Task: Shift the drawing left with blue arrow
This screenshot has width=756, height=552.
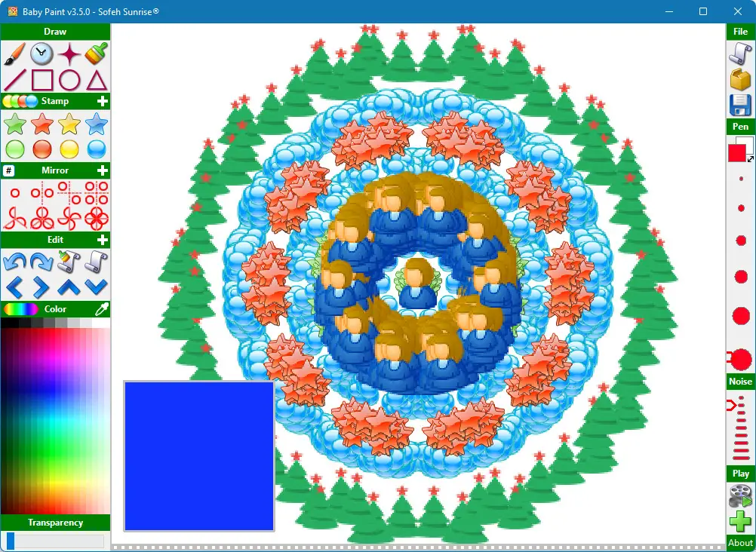Action: coord(14,288)
